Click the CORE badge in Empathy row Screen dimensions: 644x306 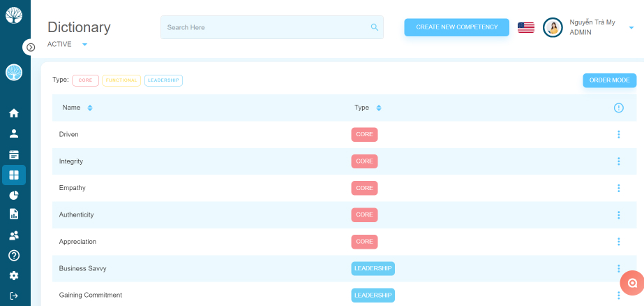point(364,188)
